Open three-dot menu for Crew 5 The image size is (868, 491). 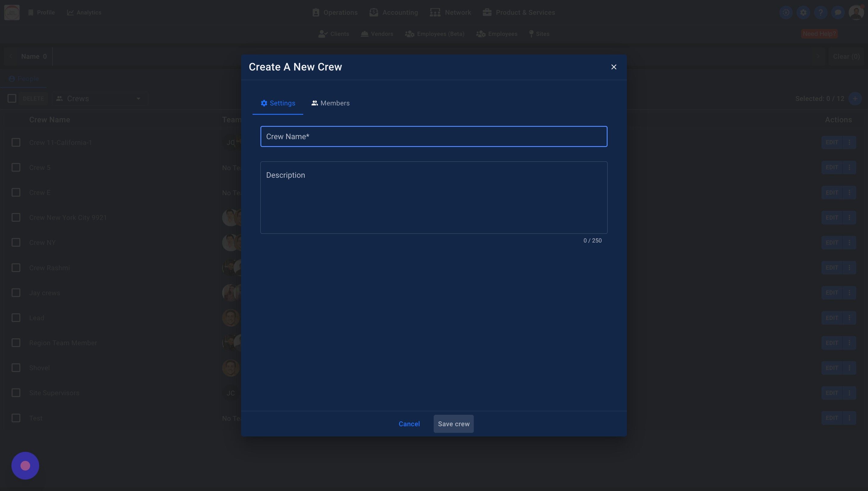(849, 167)
